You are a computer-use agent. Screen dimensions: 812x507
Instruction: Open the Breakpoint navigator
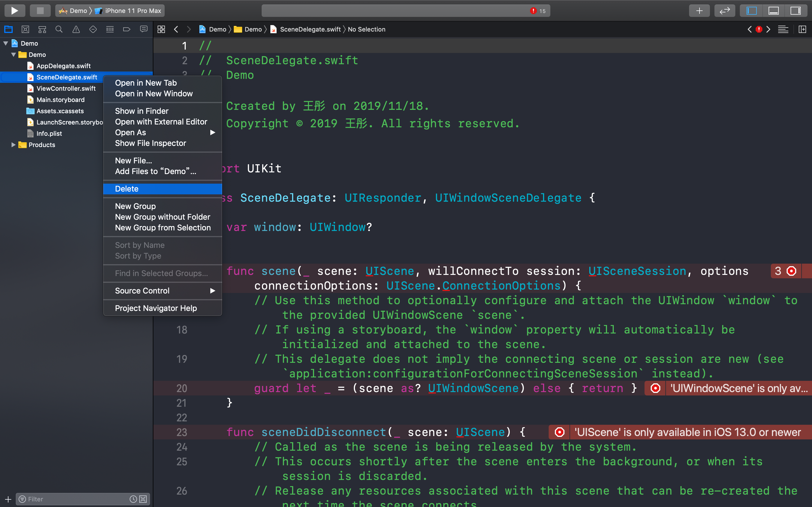click(x=127, y=29)
